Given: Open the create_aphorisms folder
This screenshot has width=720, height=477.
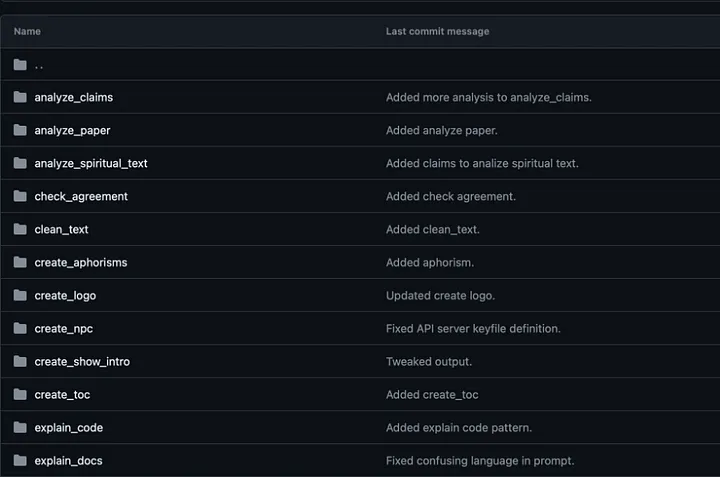Looking at the screenshot, I should point(81,263).
